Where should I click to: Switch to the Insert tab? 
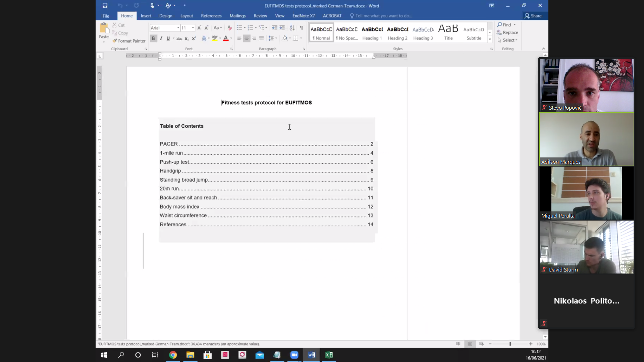pos(146,16)
